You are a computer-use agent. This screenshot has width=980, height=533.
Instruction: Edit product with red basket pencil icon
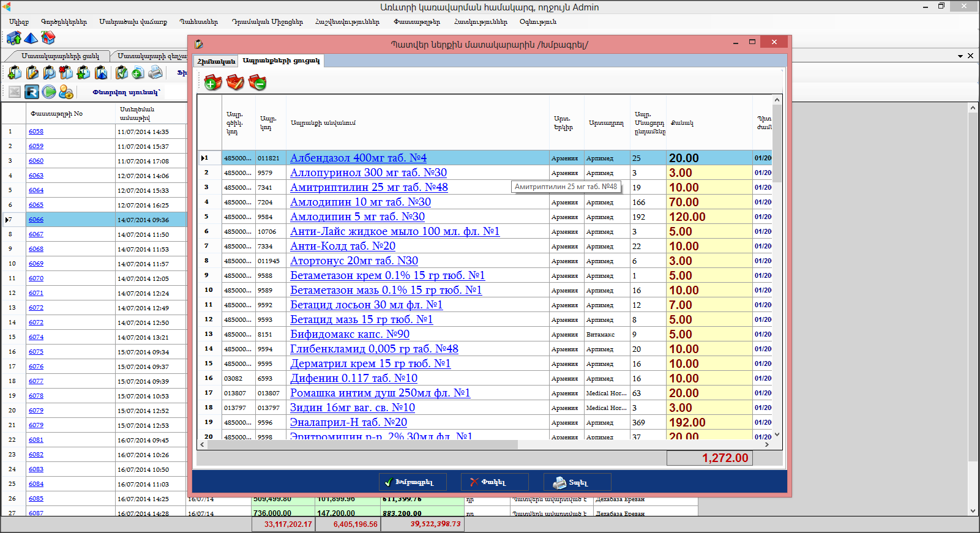pos(235,82)
